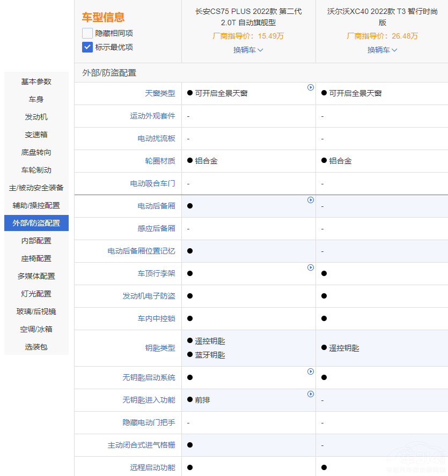
Task: Switch to the 基本参数 section
Action: point(36,81)
